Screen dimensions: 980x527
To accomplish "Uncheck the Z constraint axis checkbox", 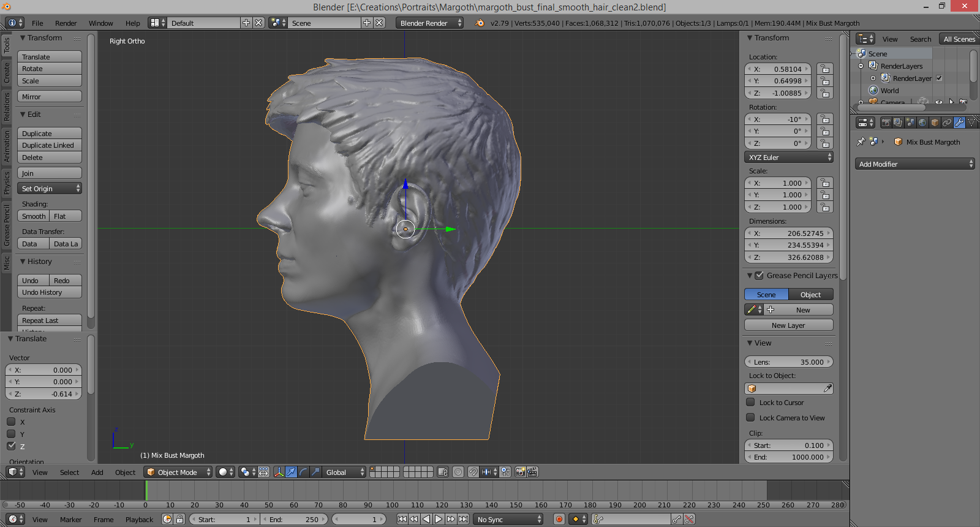I will click(11, 445).
